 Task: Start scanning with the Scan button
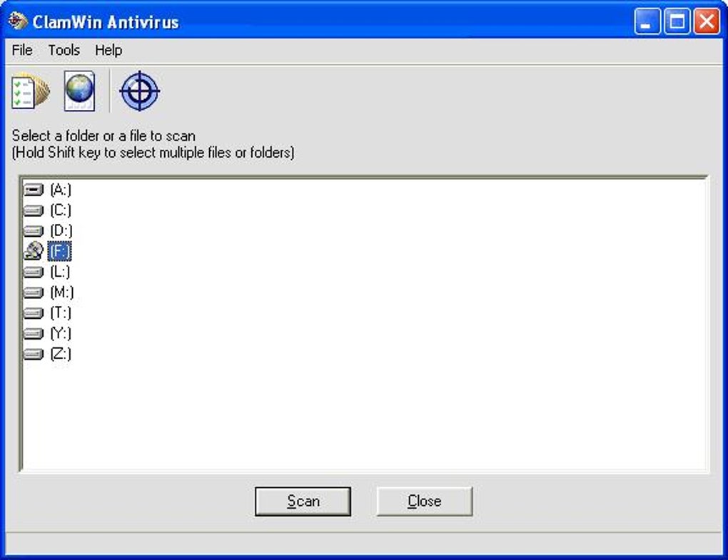pyautogui.click(x=303, y=501)
